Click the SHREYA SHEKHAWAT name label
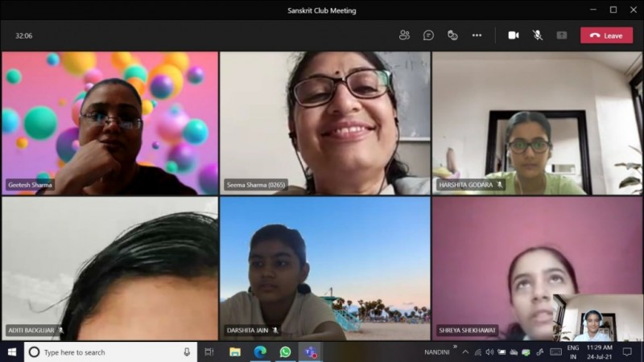The height and width of the screenshot is (362, 644). pos(467,330)
